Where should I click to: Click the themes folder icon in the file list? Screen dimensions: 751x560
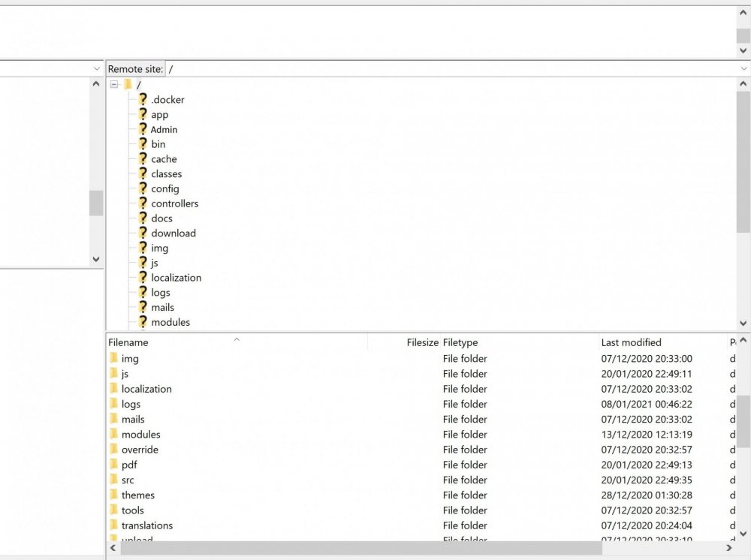113,495
